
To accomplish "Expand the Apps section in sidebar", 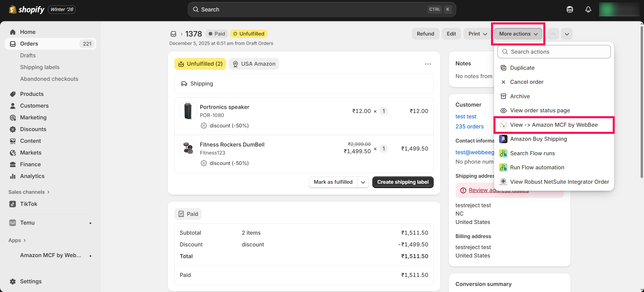I will pos(17,240).
